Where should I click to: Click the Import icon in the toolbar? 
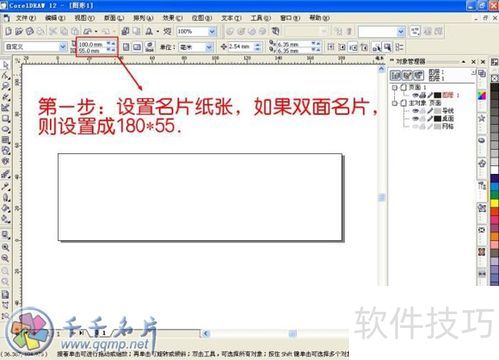(x=125, y=31)
